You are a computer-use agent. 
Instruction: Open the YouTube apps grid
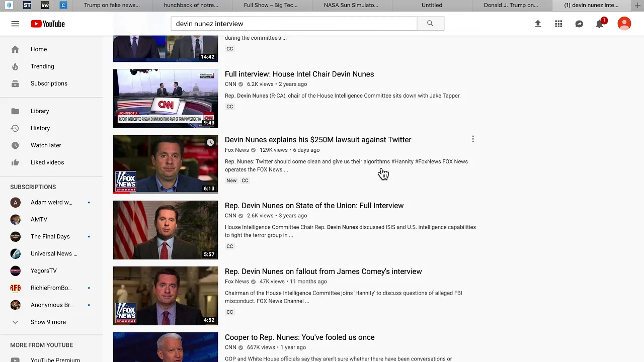[x=558, y=24]
